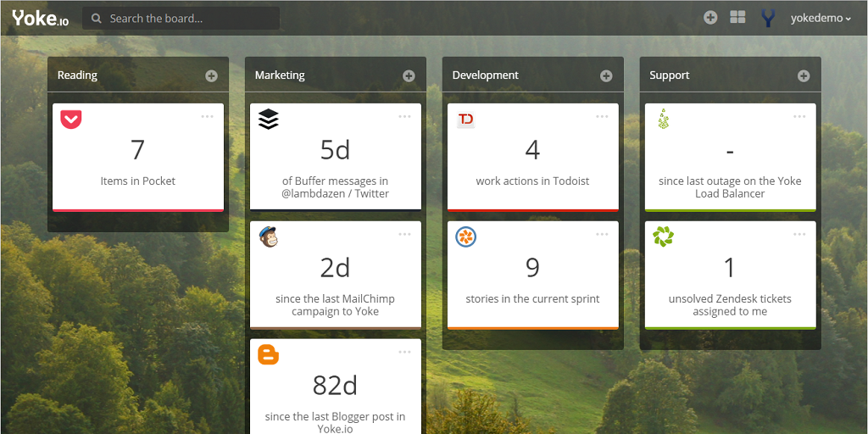Click 'since the last Blogger post in Yoke.io'
This screenshot has height=434, width=868.
coord(335,422)
